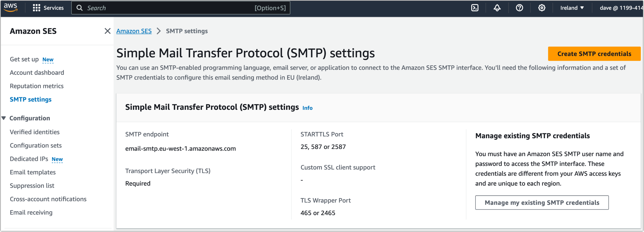Open AWS CloudShell from the top bar
This screenshot has height=232, width=644.
[475, 8]
